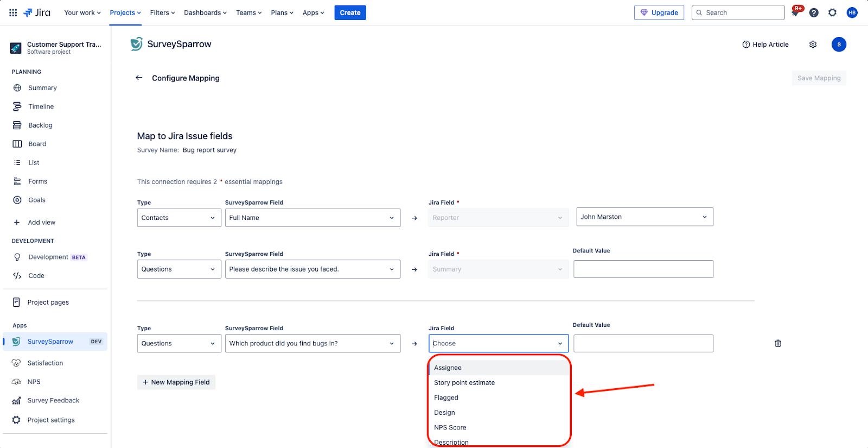Open the Full Name SurveySparrow field dropdown
The height and width of the screenshot is (448, 868).
point(312,218)
